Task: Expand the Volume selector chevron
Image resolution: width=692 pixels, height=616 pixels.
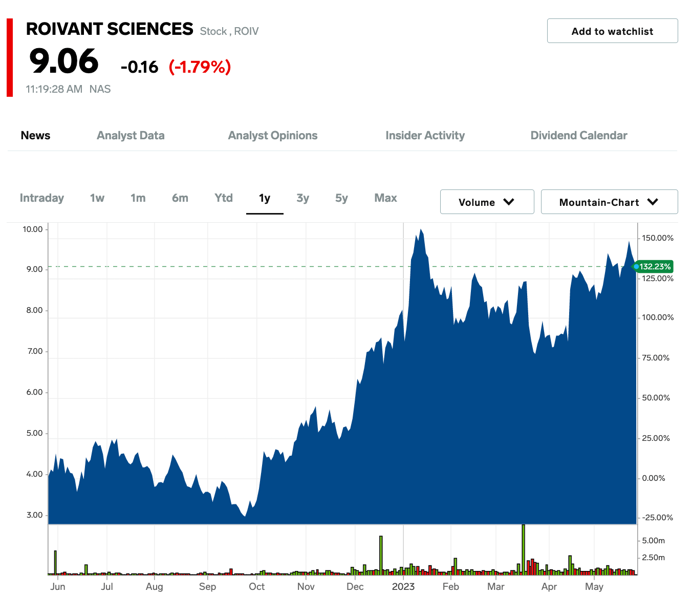Action: click(x=509, y=202)
